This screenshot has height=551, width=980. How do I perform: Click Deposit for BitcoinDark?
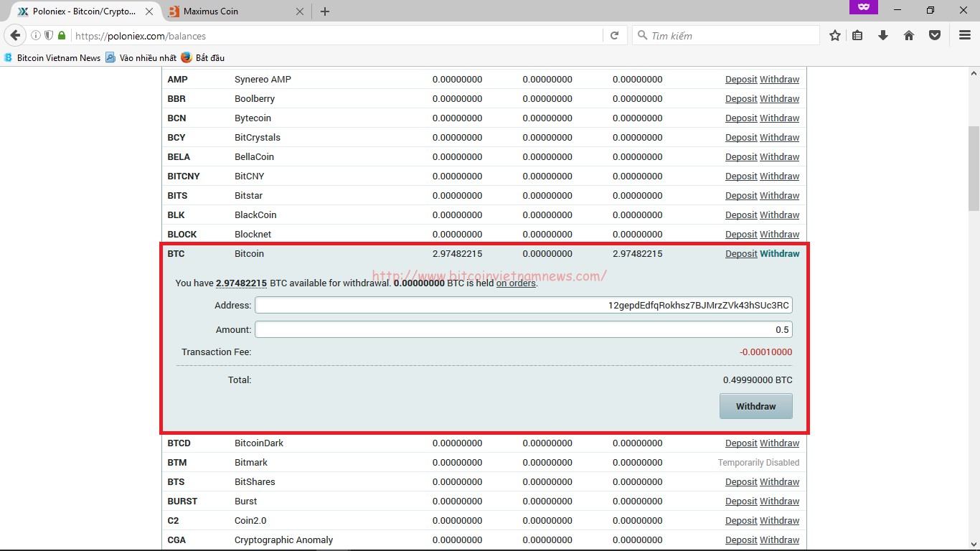[741, 443]
